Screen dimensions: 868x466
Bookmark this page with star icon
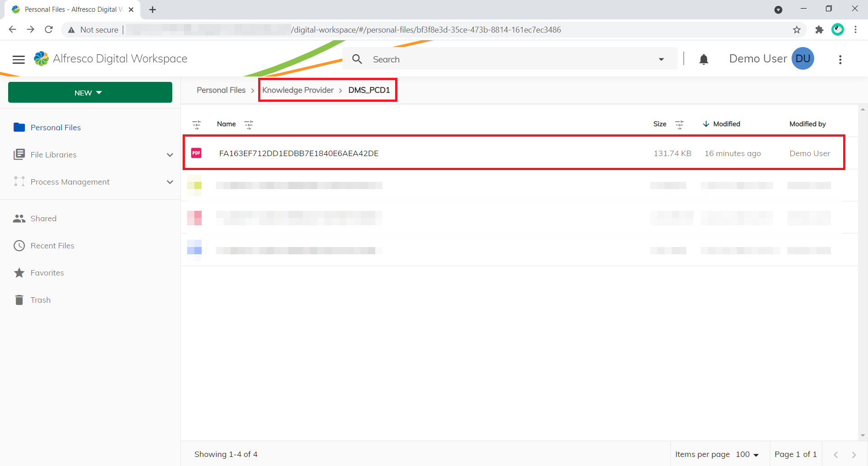[797, 30]
